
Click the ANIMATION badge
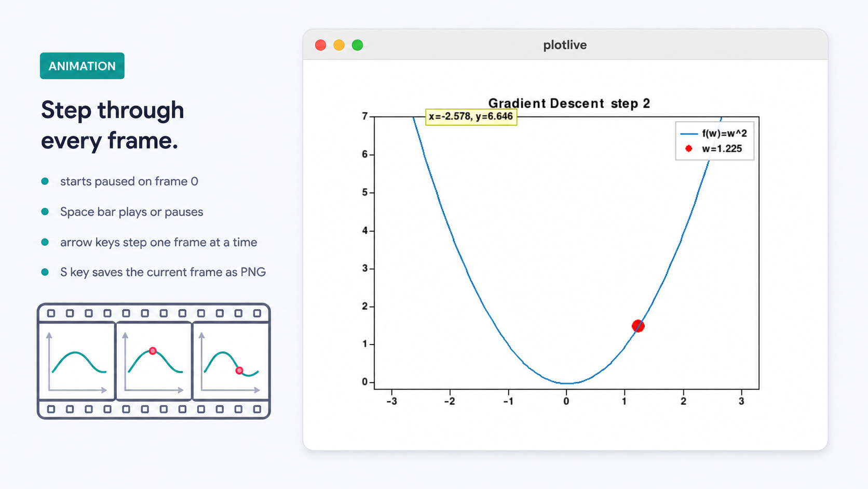point(82,66)
